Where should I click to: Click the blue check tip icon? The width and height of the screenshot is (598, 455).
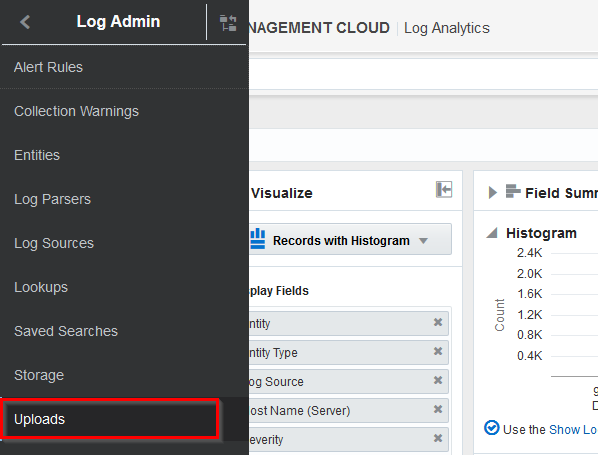(x=492, y=428)
